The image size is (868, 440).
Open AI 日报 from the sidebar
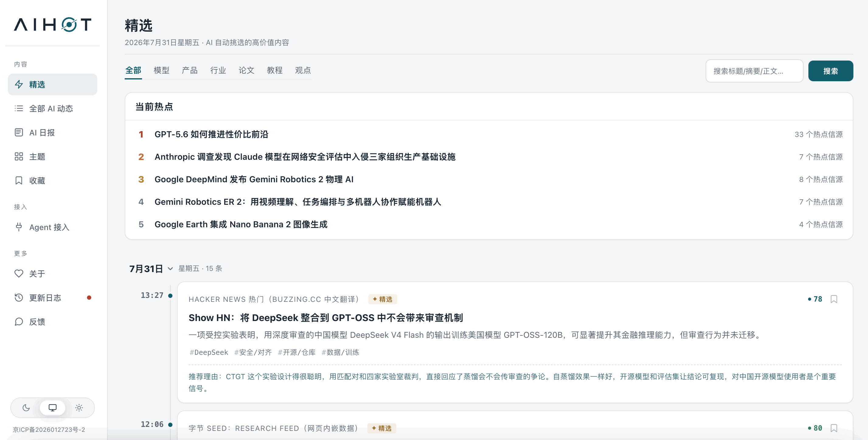pos(53,132)
